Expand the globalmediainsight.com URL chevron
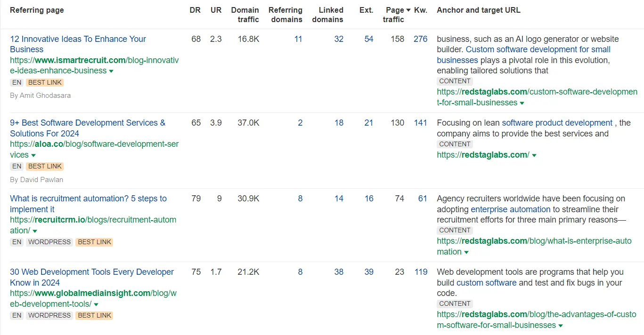The height and width of the screenshot is (335, 644). (96, 303)
